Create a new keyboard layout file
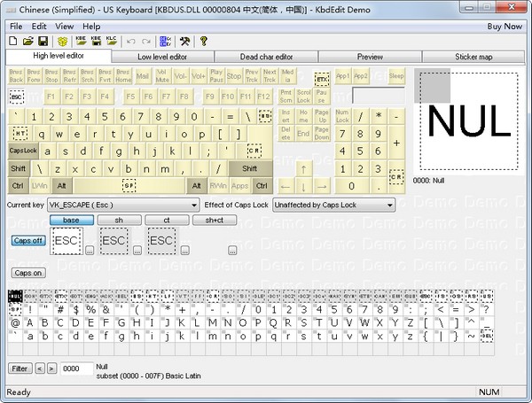 coord(13,41)
